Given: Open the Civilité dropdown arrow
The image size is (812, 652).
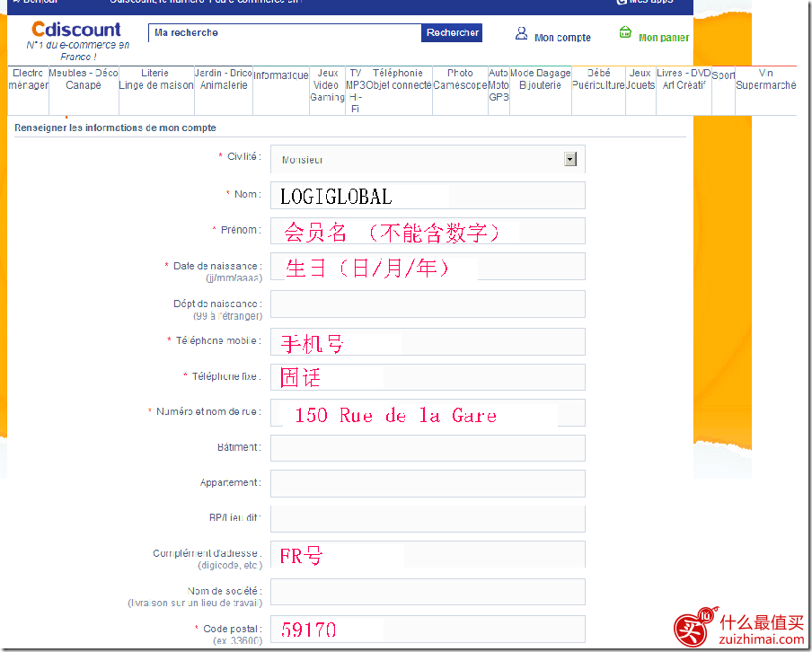Looking at the screenshot, I should (570, 159).
